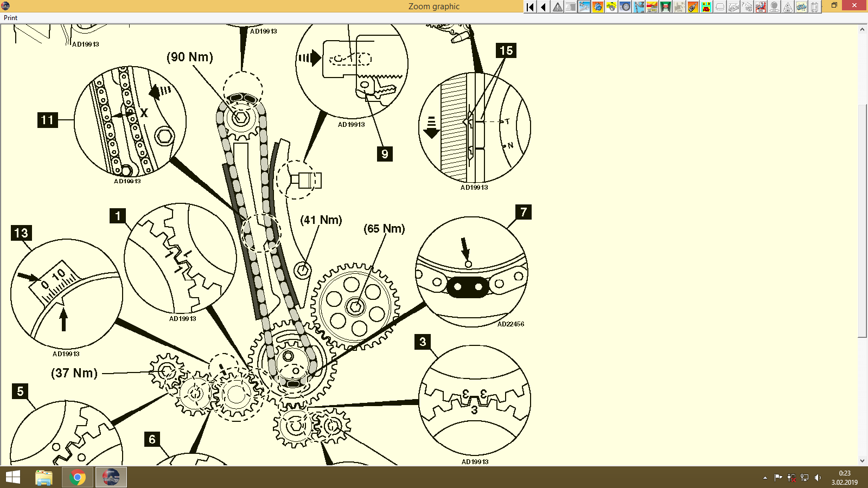Select the warning triangle toolbar icon
The height and width of the screenshot is (488, 868).
[558, 7]
